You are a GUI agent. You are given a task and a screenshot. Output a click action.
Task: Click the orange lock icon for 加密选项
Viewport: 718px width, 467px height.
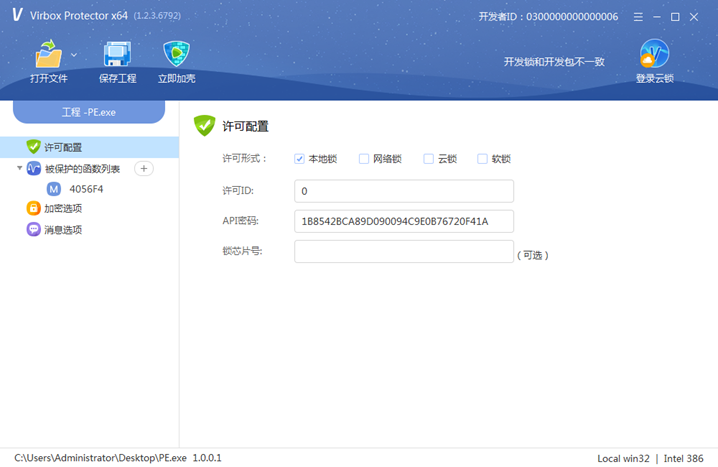click(x=33, y=208)
